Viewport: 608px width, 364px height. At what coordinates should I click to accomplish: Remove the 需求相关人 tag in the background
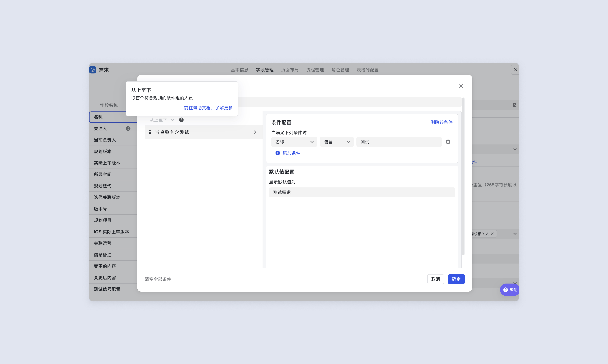click(x=492, y=234)
